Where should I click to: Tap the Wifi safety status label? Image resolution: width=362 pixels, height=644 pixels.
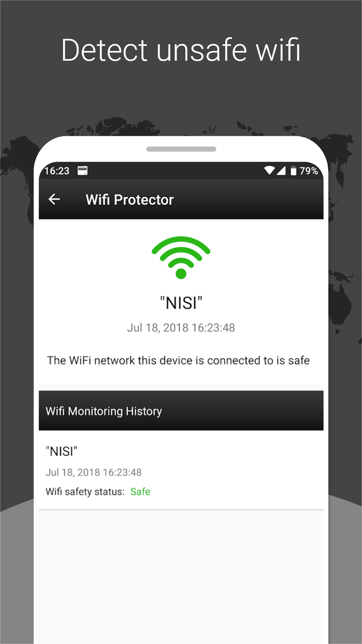pos(85,492)
